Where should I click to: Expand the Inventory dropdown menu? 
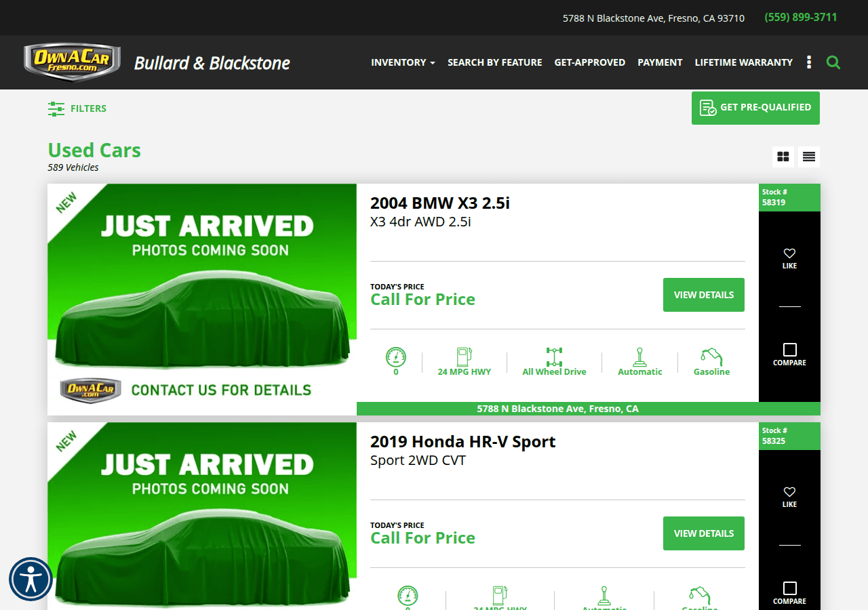tap(403, 62)
